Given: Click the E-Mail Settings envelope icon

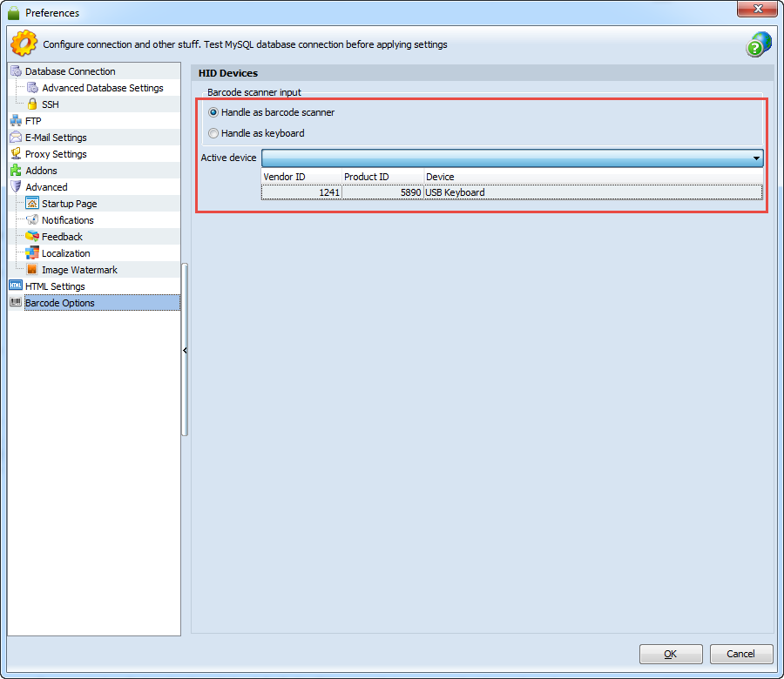Looking at the screenshot, I should tap(16, 137).
